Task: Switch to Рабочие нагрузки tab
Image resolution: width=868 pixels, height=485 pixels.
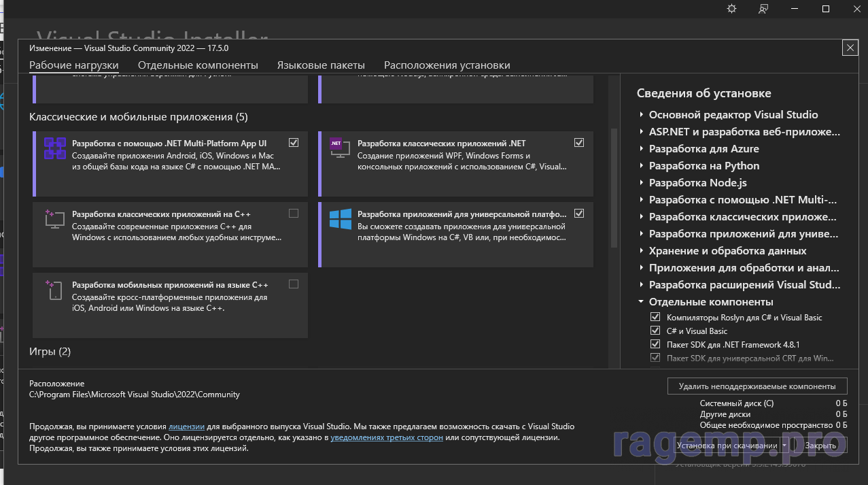Action: coord(74,65)
